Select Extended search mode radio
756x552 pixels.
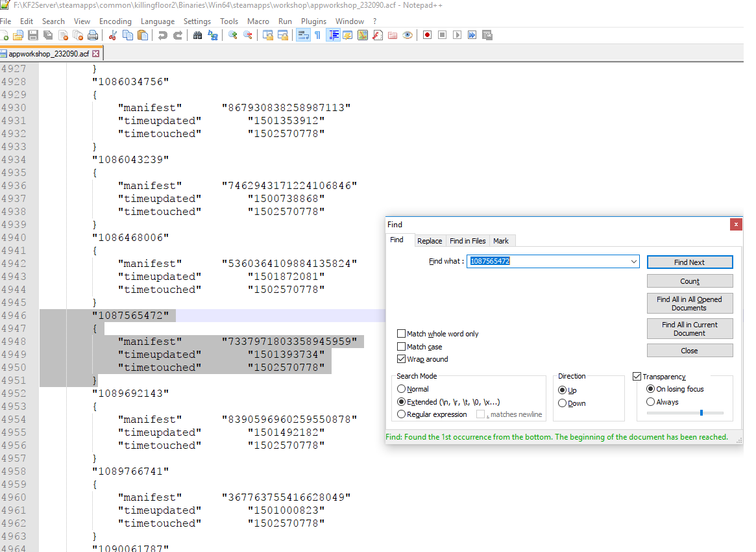point(401,402)
